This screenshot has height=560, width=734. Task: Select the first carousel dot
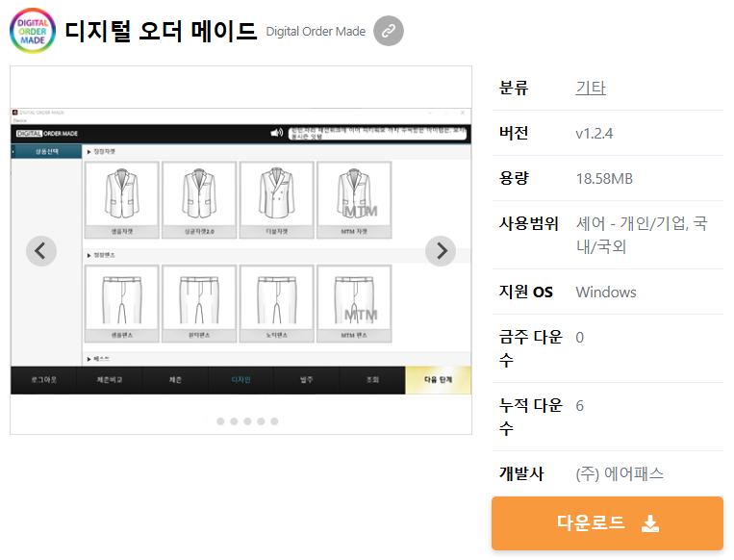[x=220, y=421]
